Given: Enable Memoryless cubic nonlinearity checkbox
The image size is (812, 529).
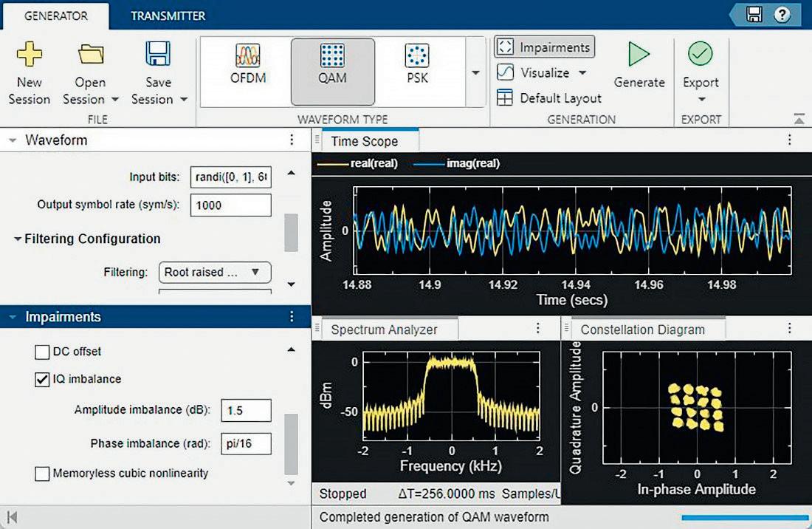Looking at the screenshot, I should [x=42, y=474].
